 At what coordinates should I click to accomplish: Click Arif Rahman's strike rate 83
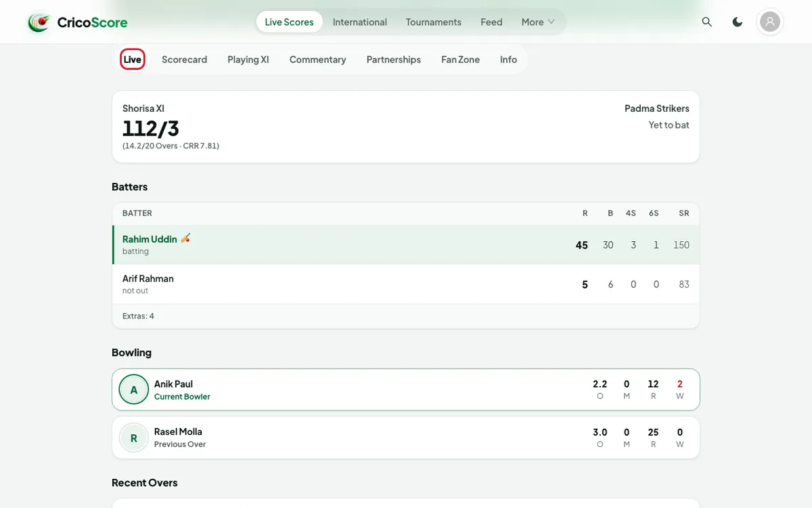pyautogui.click(x=684, y=284)
